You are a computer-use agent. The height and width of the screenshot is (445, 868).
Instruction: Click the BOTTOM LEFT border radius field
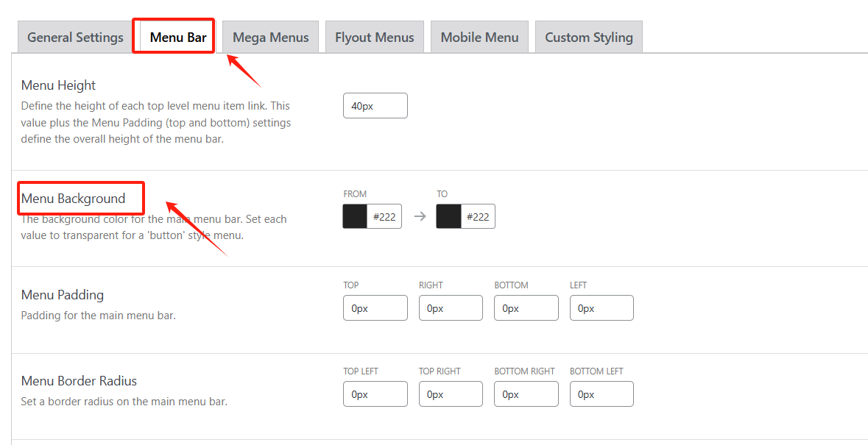click(601, 394)
